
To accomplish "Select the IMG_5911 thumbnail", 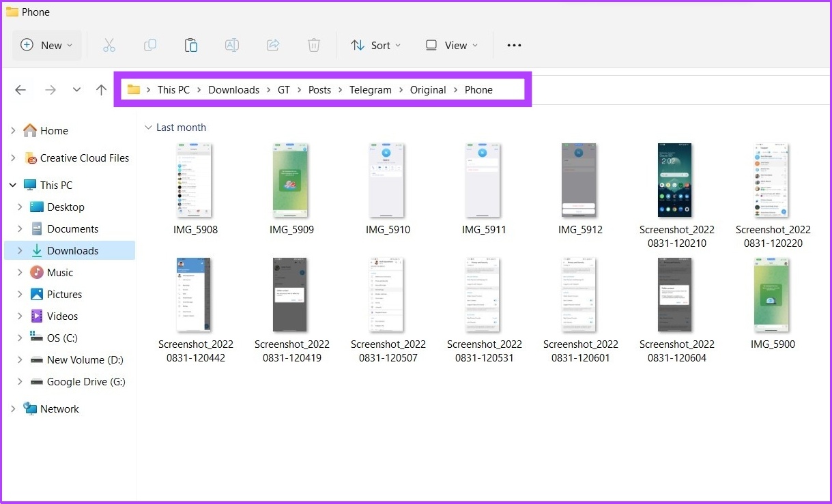I will (x=483, y=179).
